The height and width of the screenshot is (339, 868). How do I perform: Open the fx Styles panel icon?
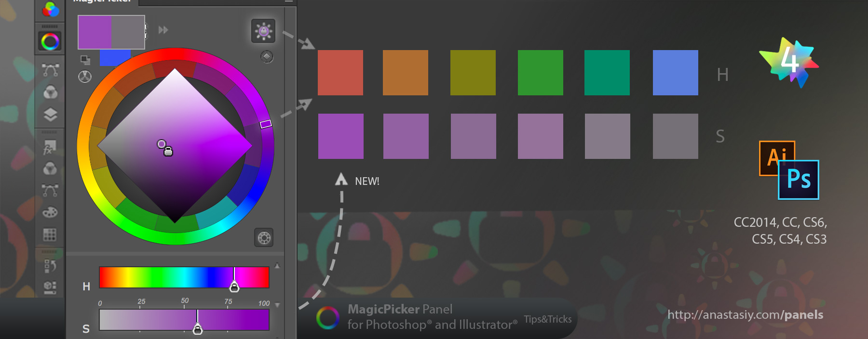click(x=50, y=147)
